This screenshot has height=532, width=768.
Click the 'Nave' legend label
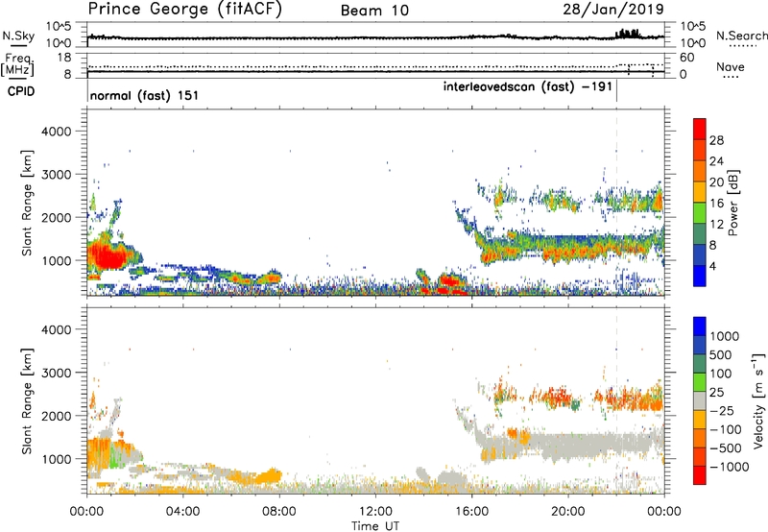731,66
